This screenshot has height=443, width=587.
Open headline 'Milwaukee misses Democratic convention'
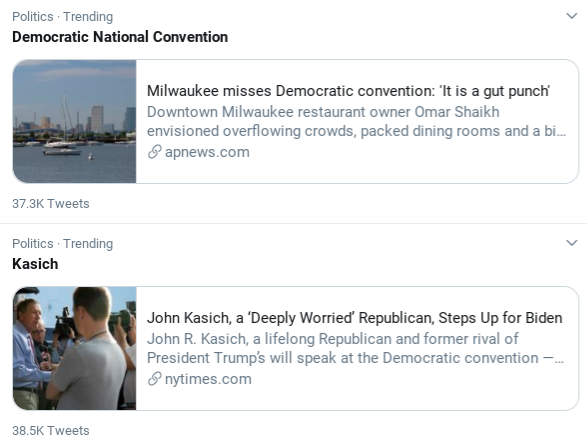(x=348, y=91)
